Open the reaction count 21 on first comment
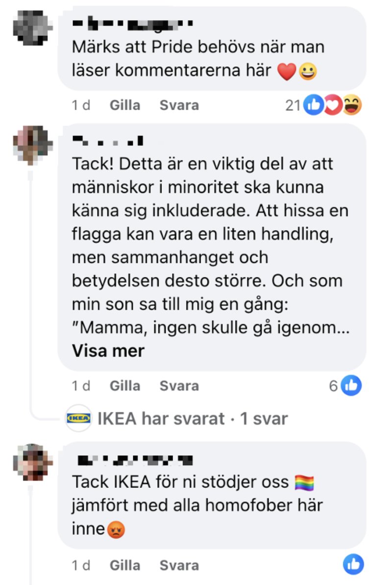The image size is (392, 585). 293,105
